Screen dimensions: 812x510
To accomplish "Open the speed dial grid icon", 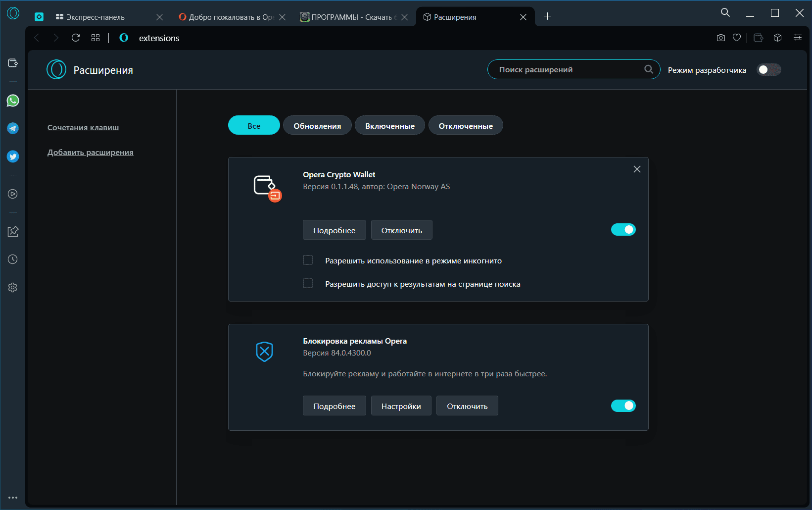I will pyautogui.click(x=96, y=38).
